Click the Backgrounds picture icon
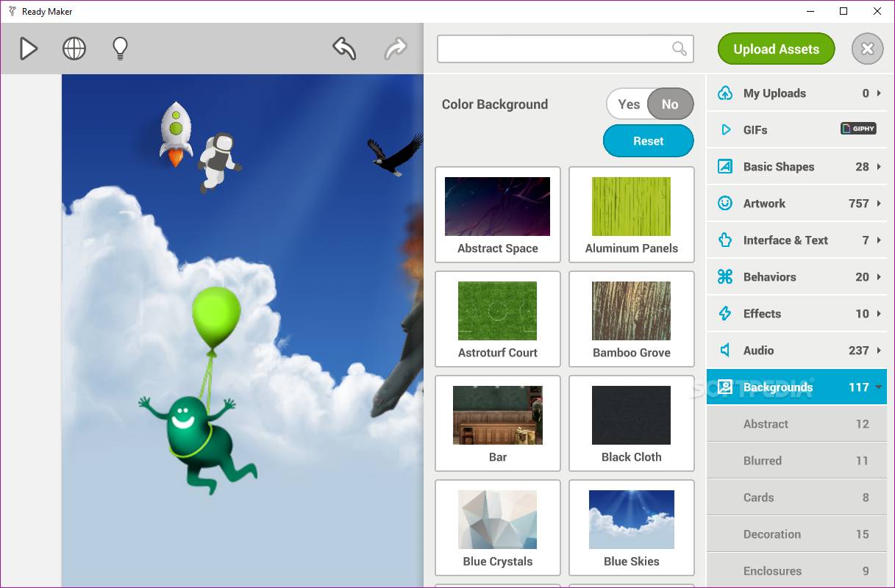Image resolution: width=895 pixels, height=588 pixels. coord(725,387)
